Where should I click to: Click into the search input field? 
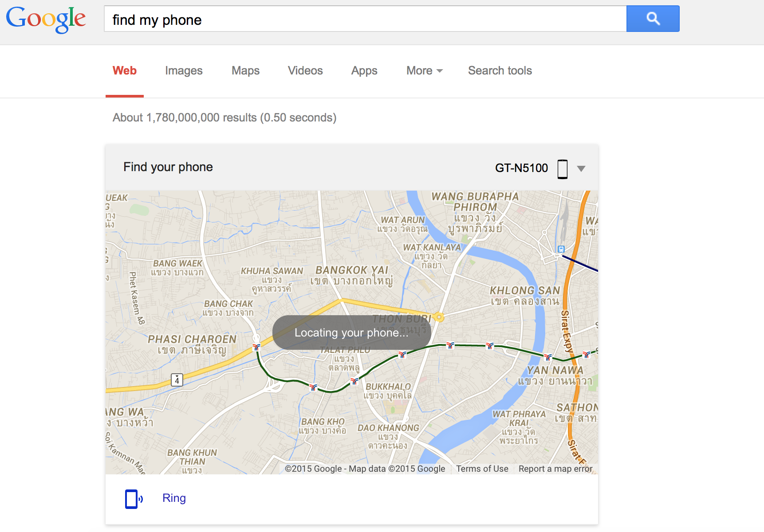click(x=365, y=19)
